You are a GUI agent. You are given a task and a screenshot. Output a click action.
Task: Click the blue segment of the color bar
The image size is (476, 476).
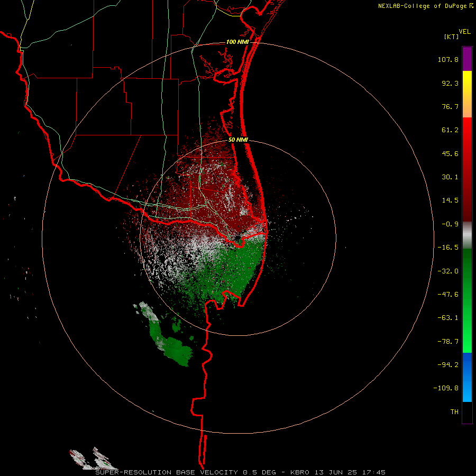[x=467, y=377]
